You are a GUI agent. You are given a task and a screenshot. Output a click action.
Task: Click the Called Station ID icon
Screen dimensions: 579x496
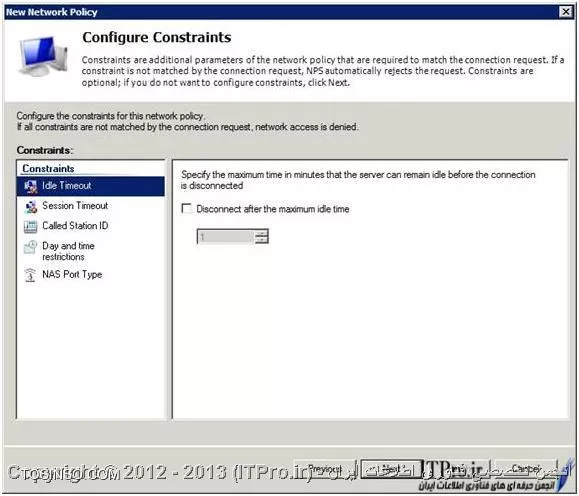[31, 226]
